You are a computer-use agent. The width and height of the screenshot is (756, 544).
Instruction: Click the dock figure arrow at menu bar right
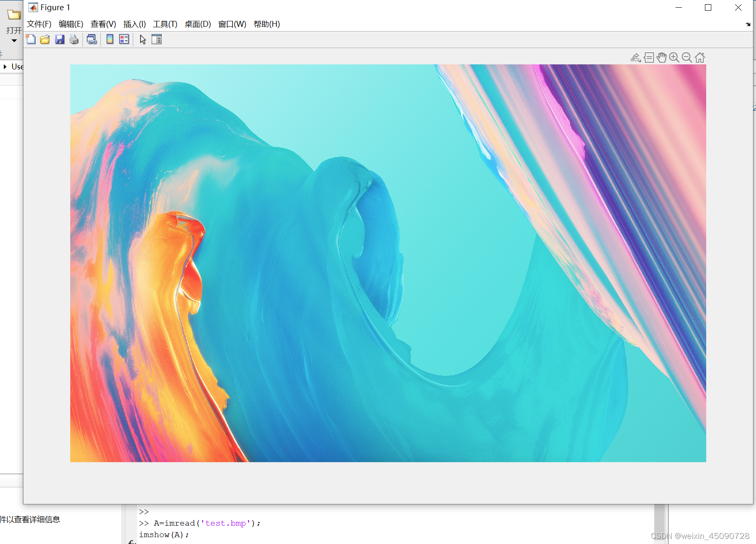pyautogui.click(x=748, y=24)
